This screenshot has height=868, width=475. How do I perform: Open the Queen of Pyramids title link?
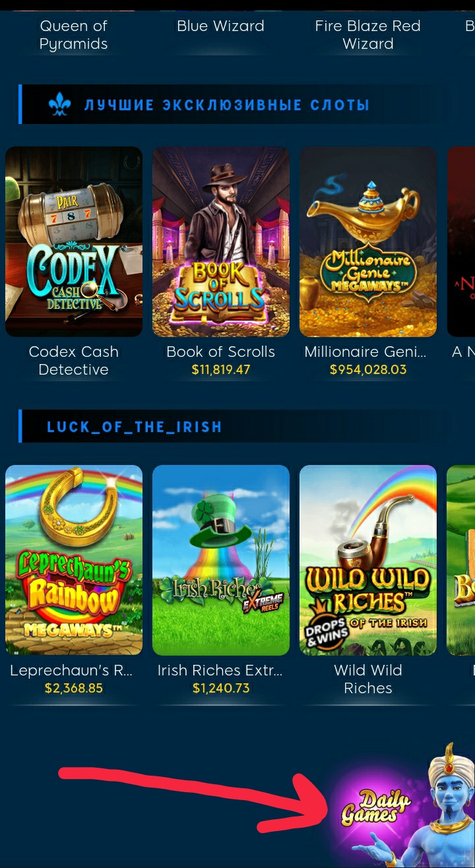click(x=74, y=35)
